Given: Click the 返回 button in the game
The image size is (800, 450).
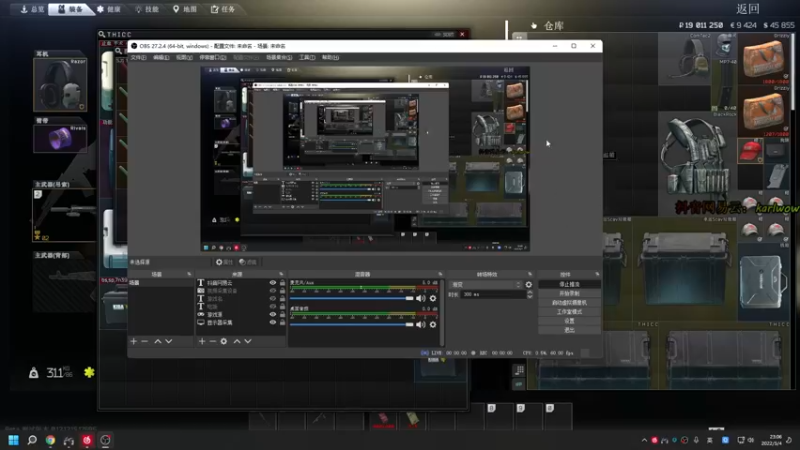Looking at the screenshot, I should 748,9.
